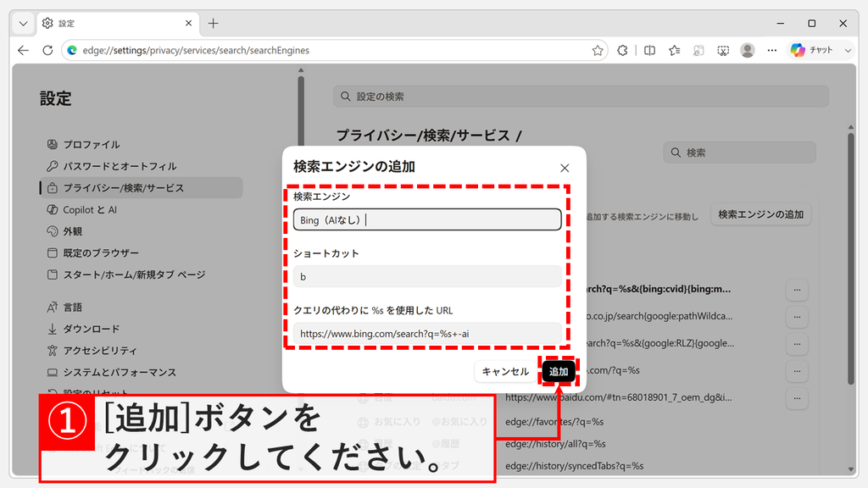The height and width of the screenshot is (488, 868).
Task: Open プロファイル in the settings sidebar
Action: 142,144
